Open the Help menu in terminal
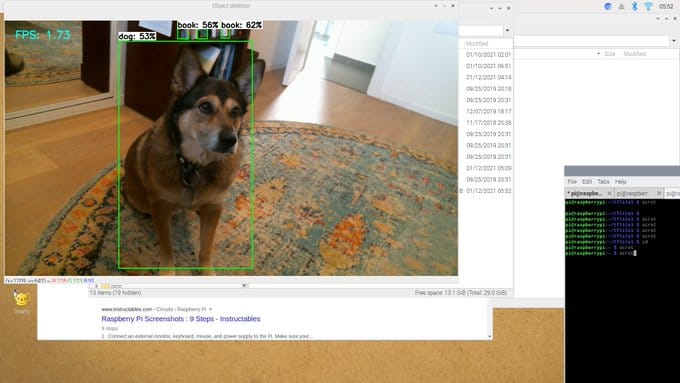680x383 pixels. coord(621,181)
